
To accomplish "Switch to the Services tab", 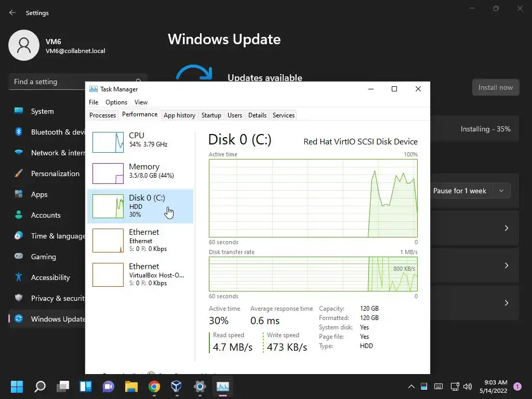I will (x=284, y=115).
